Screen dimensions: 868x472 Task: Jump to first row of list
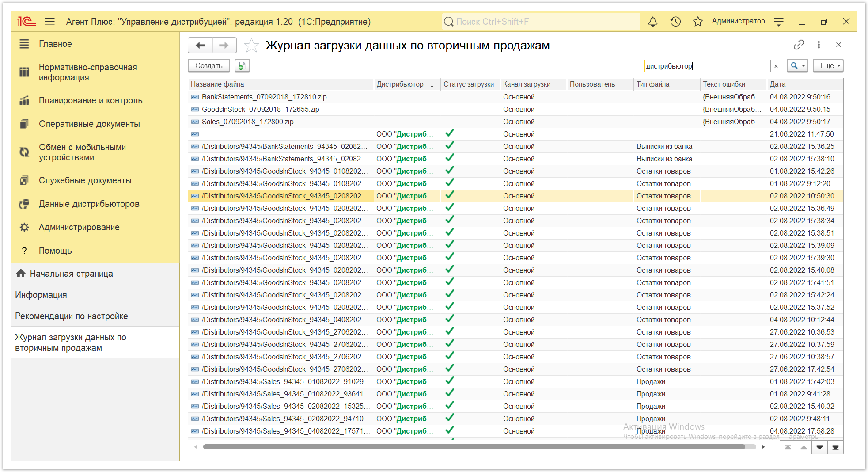788,447
